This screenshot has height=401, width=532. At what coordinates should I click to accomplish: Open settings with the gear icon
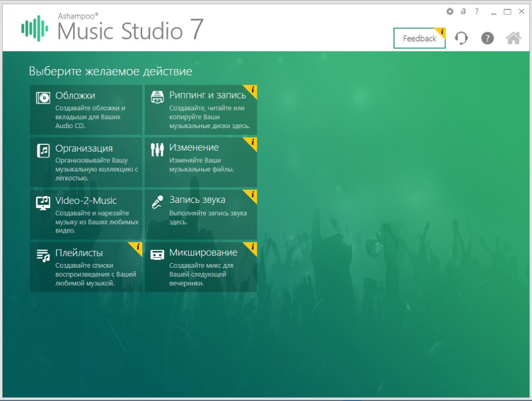[450, 12]
